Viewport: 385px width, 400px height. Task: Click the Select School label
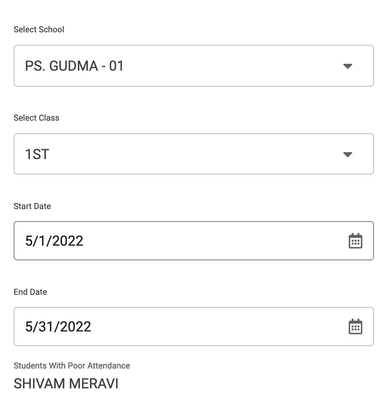[x=39, y=29]
